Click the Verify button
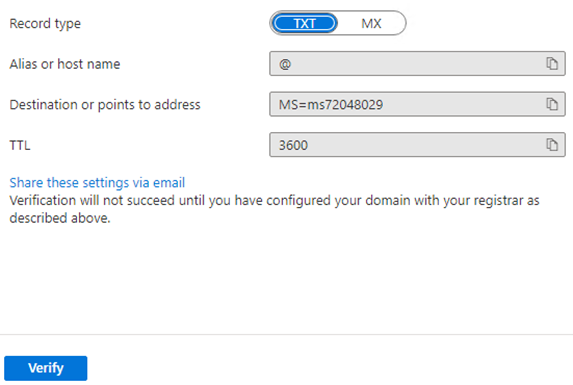The image size is (573, 385). click(46, 368)
